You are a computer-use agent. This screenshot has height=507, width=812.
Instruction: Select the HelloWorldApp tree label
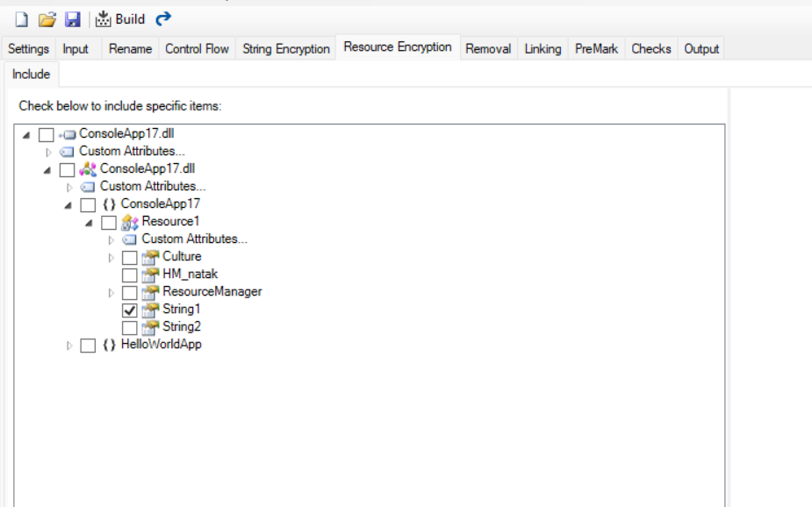tap(161, 345)
